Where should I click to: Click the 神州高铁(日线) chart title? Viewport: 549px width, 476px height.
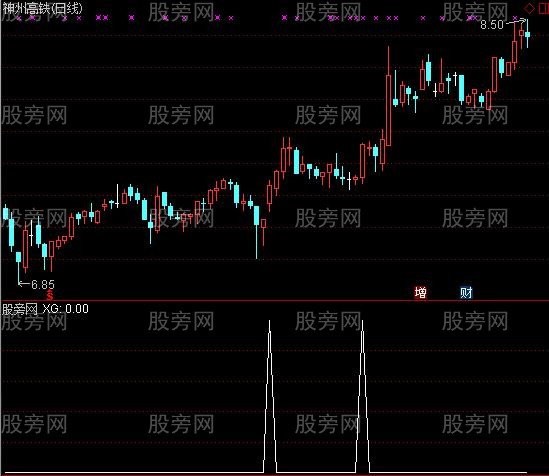coord(42,8)
